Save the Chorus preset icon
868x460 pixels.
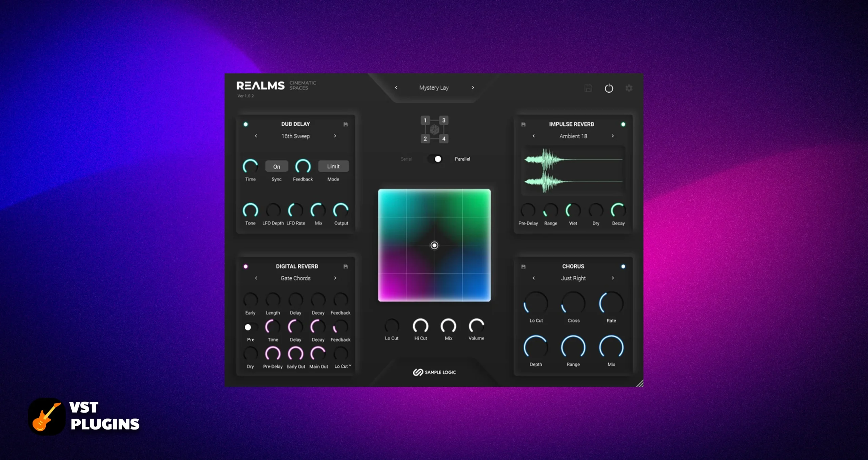tap(523, 266)
